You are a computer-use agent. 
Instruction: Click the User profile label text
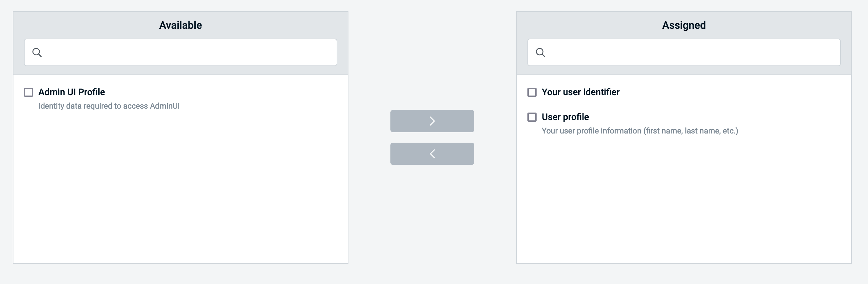coord(565,117)
